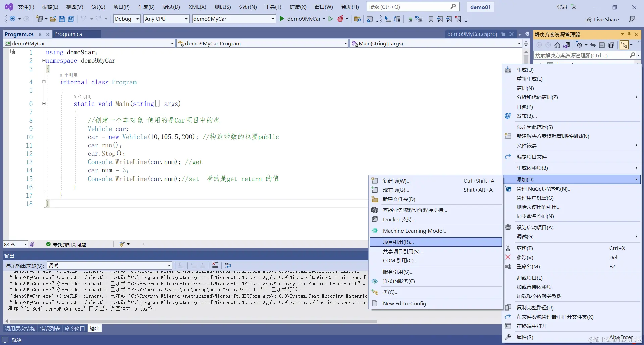
Task: Click the pending changes filter clock icon
Action: [579, 45]
